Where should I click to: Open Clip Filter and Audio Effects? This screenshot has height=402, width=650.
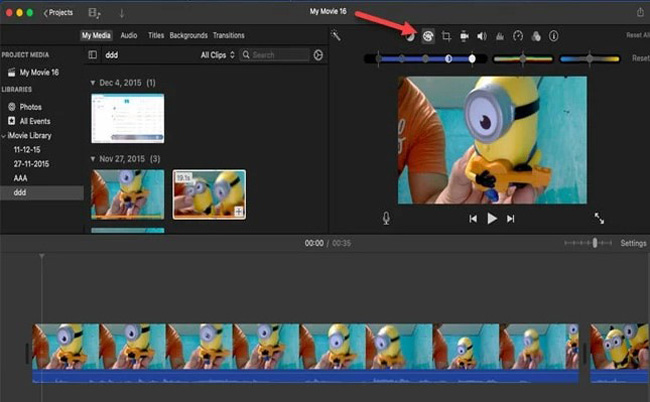pos(536,36)
